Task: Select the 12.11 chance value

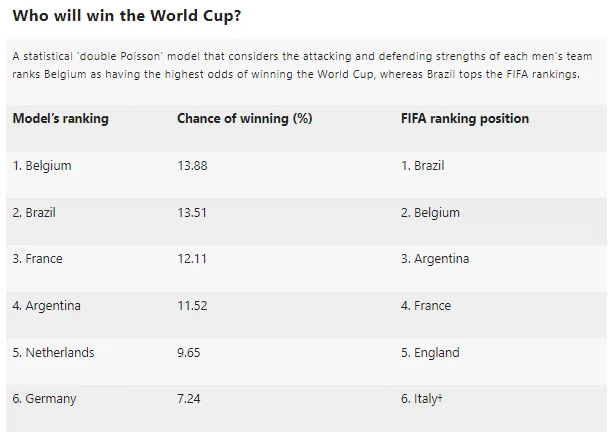Action: coord(192,259)
